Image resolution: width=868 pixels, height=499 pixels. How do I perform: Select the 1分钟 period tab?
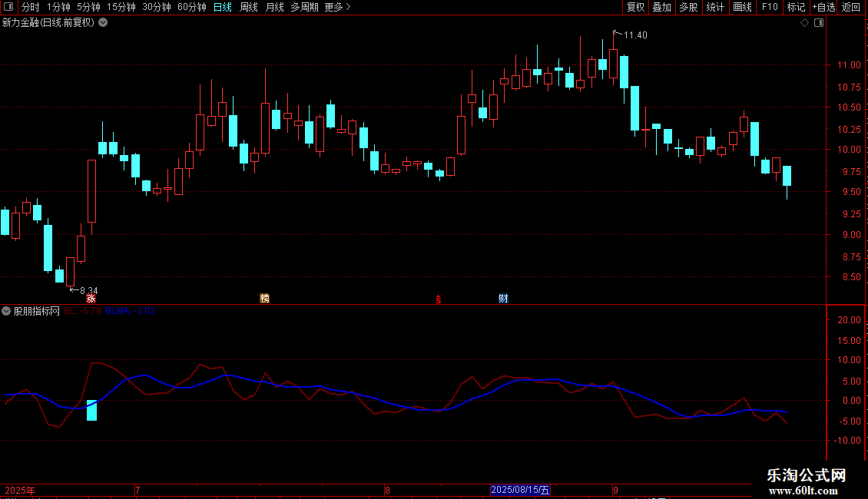[x=58, y=7]
